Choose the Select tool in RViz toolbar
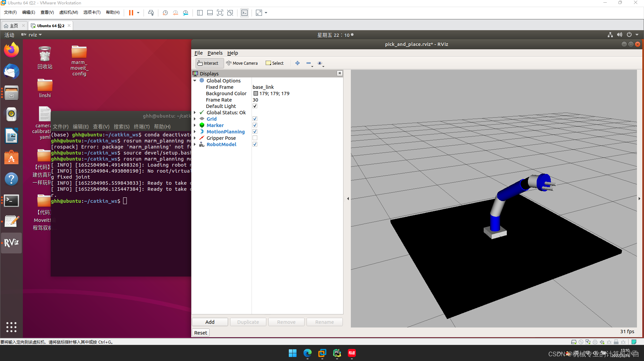This screenshot has height=361, width=644. [274, 63]
